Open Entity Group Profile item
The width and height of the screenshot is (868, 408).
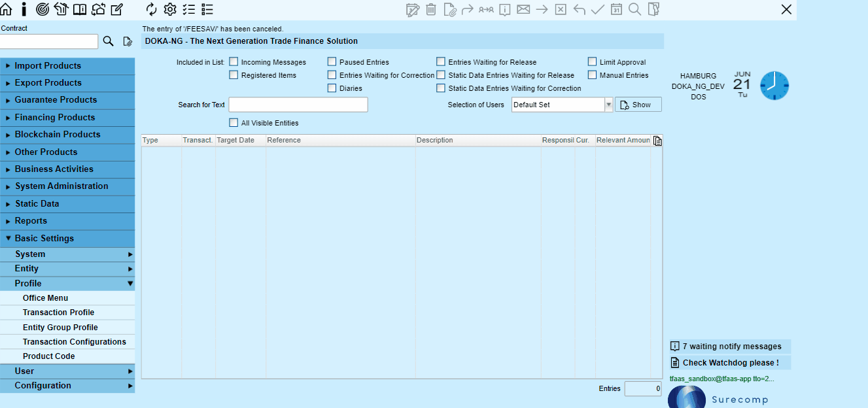67,328
